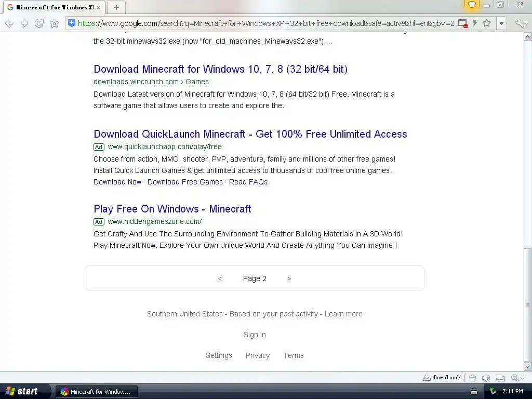The image size is (532, 399).
Task: Click the Learn more location link
Action: [343, 314]
